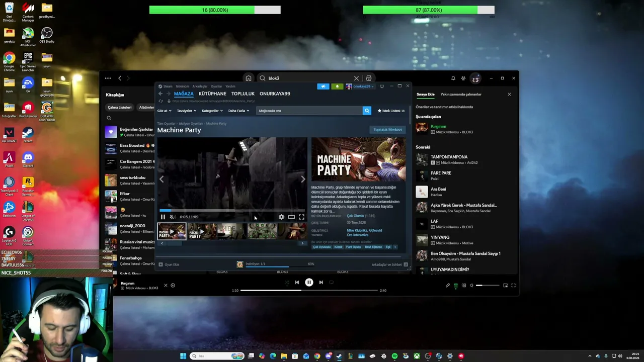Viewport: 644px width, 362px height.
Task: Click the Çok Olumlu reviews link
Action: (x=355, y=216)
